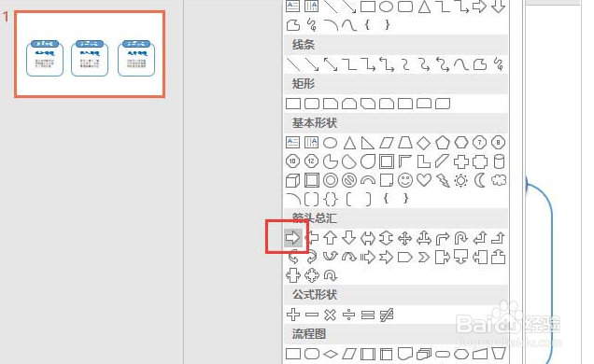Pick the Decagon shape labeled 10
594x364 pixels.
coord(292,161)
